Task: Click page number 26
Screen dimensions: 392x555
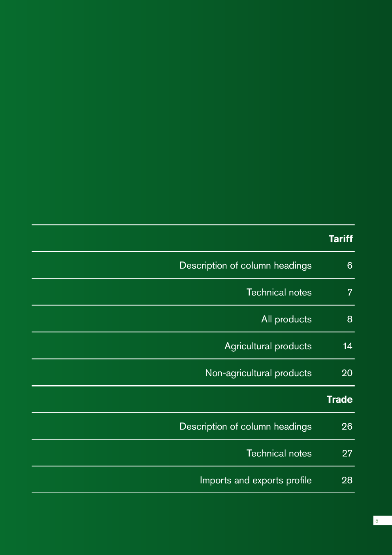Action: click(347, 426)
